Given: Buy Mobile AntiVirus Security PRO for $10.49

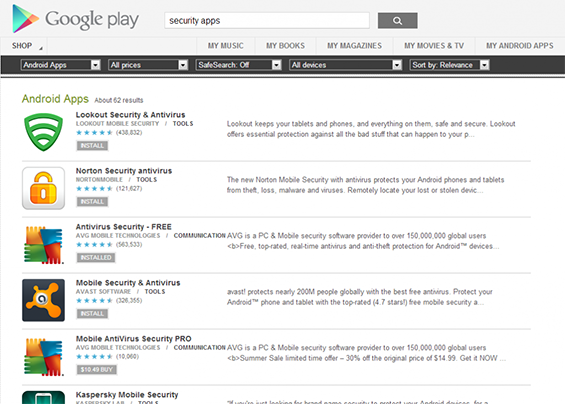Looking at the screenshot, I should coord(97,369).
